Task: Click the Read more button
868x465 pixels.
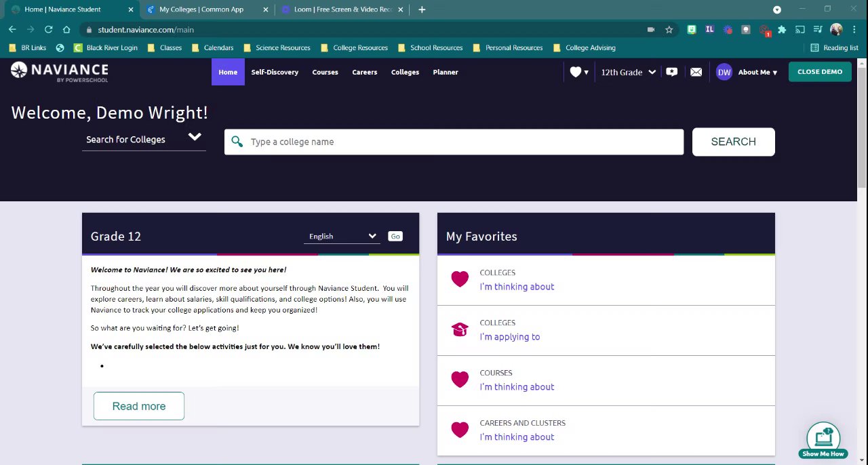Action: [139, 406]
